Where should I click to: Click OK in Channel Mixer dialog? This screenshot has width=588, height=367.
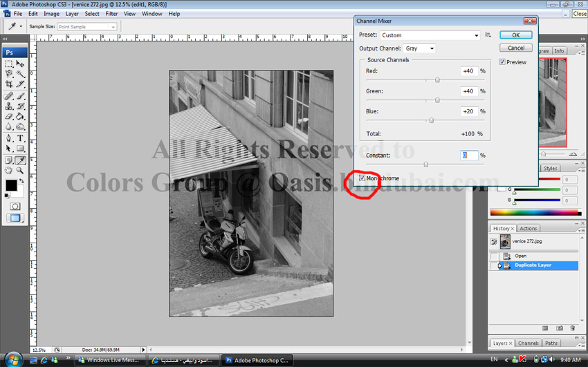pos(516,35)
